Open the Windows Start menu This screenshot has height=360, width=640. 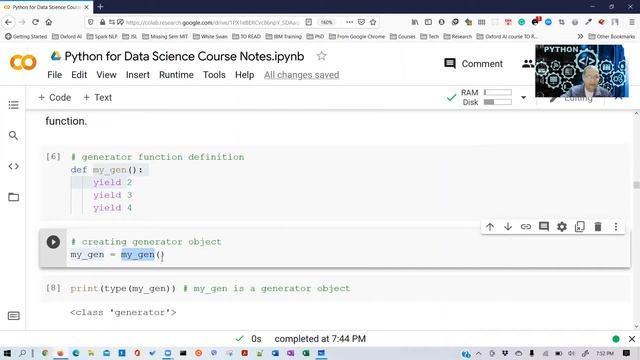[7, 353]
